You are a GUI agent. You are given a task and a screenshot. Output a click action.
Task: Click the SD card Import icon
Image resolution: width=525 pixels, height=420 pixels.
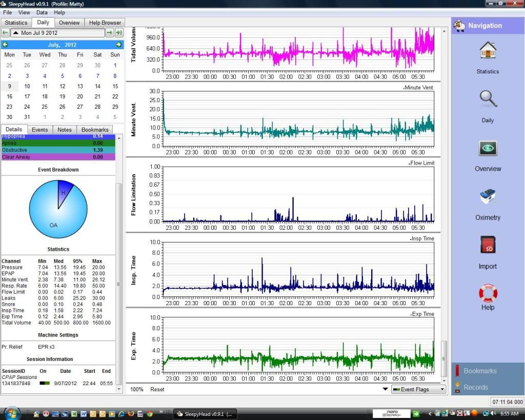point(488,245)
